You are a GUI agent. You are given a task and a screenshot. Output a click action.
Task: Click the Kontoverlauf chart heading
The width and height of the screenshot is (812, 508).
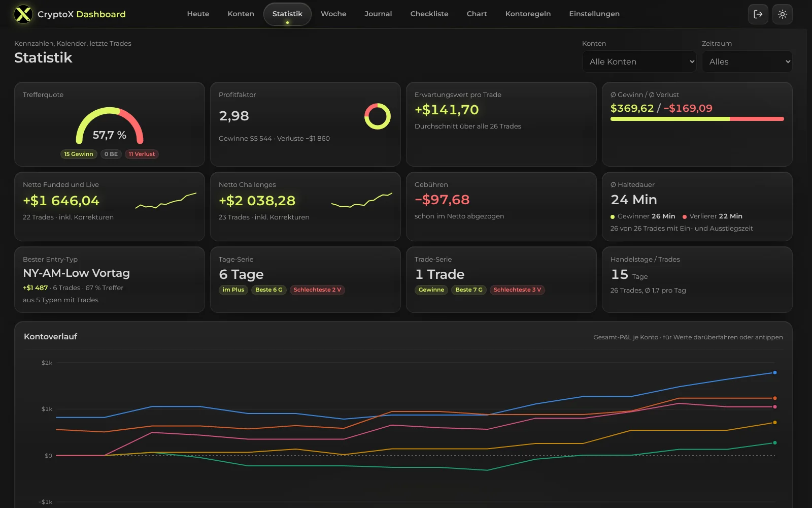point(50,336)
